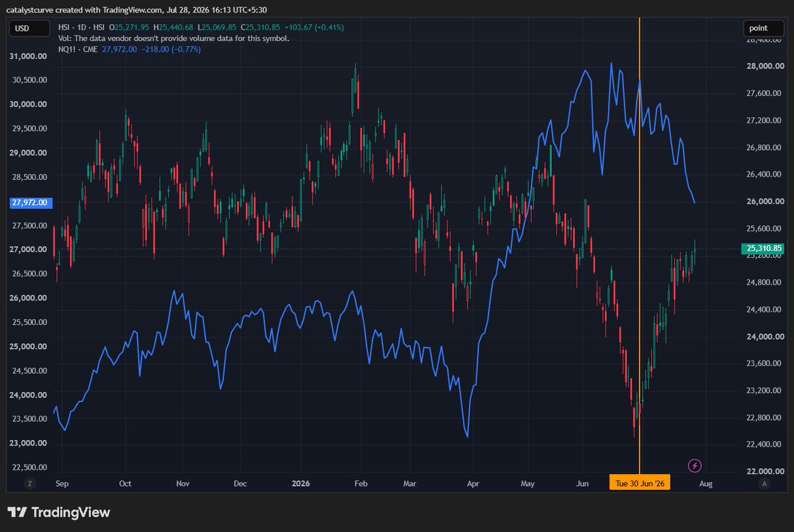Click the orange vertical date line

(639, 245)
